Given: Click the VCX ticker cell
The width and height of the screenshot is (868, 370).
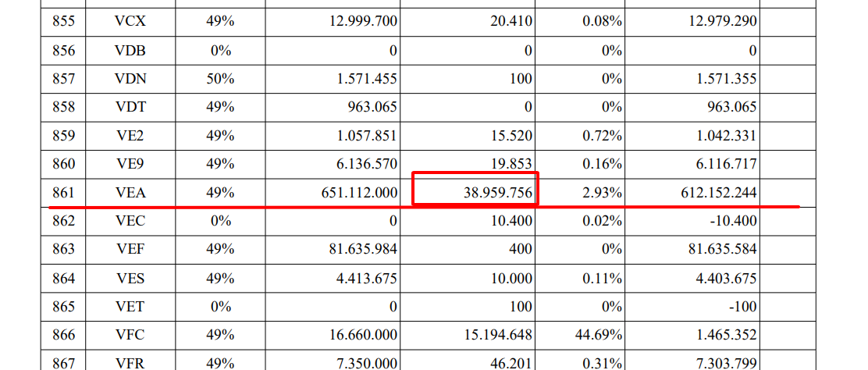Looking at the screenshot, I should coord(130,22).
